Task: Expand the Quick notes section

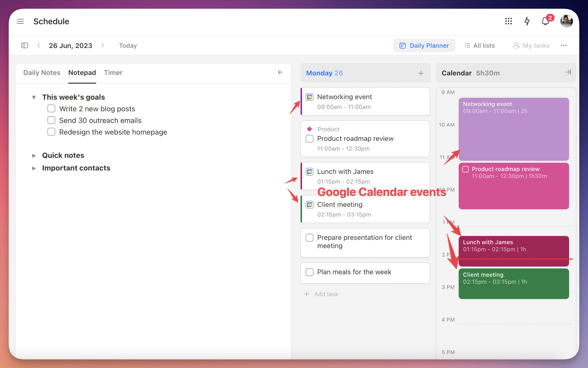Action: click(x=34, y=155)
